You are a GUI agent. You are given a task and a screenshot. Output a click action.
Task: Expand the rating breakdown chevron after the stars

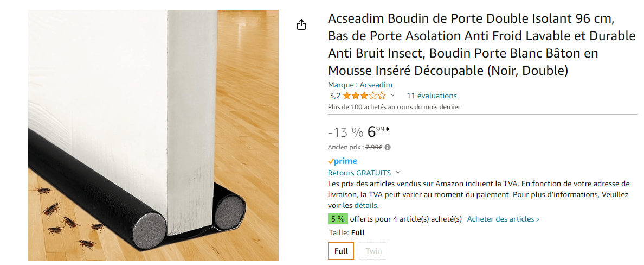[x=392, y=96]
